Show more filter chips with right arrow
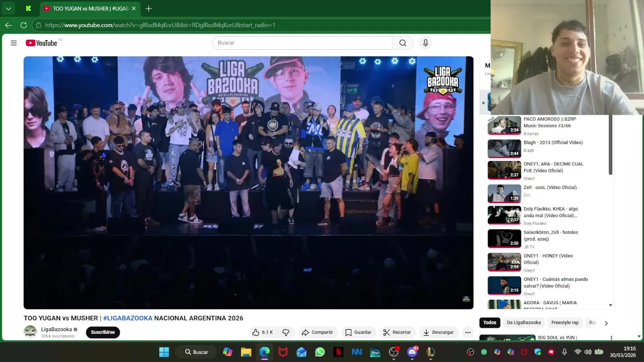 pyautogui.click(x=606, y=323)
